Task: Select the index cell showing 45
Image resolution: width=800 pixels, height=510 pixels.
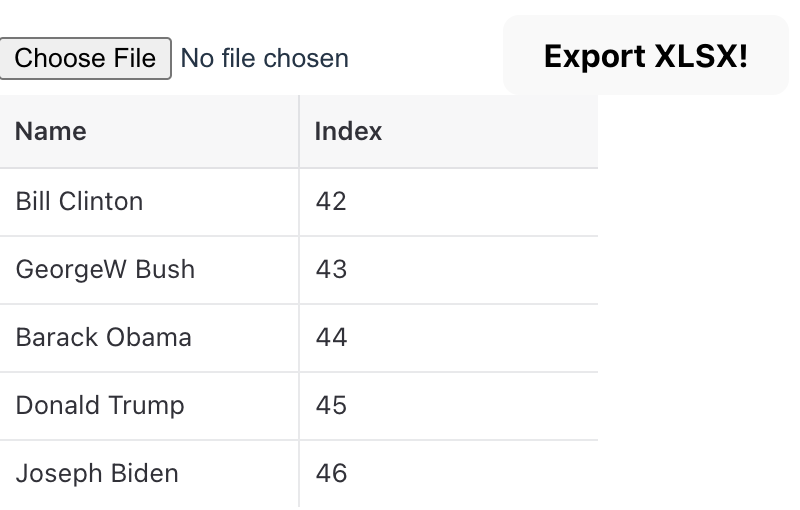Action: 331,405
